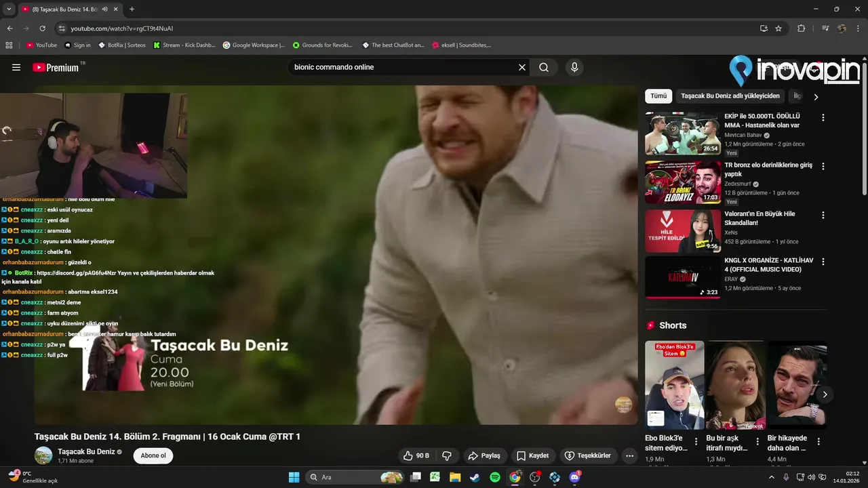Bookmark this page with star icon
868x488 pixels.
coord(778,28)
